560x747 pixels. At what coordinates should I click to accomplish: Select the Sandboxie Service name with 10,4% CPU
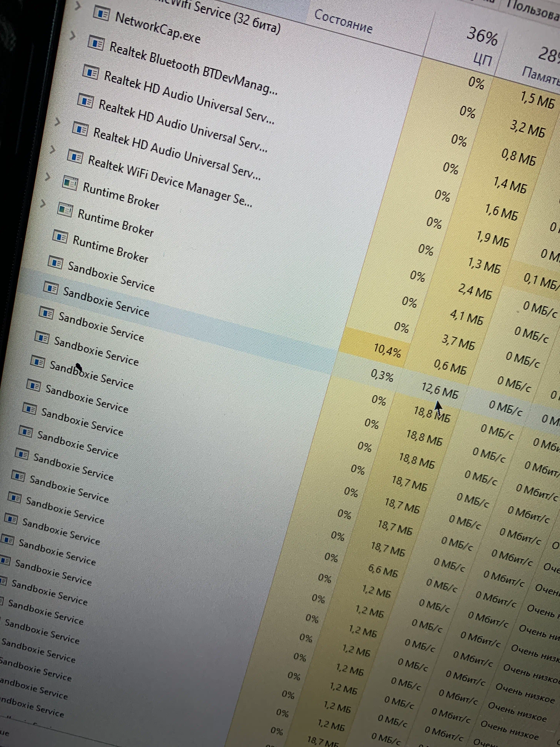point(111,276)
